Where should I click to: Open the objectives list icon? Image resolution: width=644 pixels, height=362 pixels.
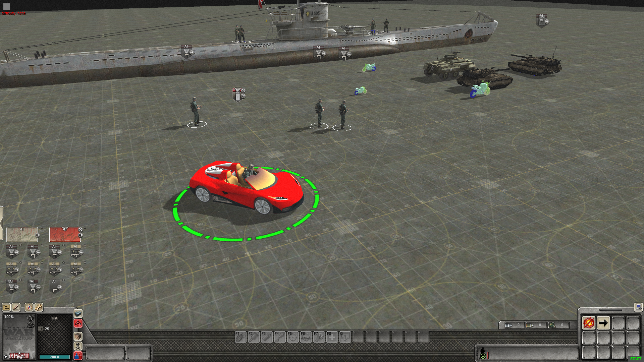(6, 307)
